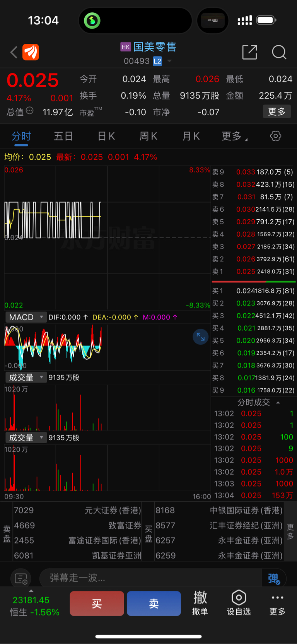Tap the share/export icon
The height and width of the screenshot is (644, 297).
249,52
